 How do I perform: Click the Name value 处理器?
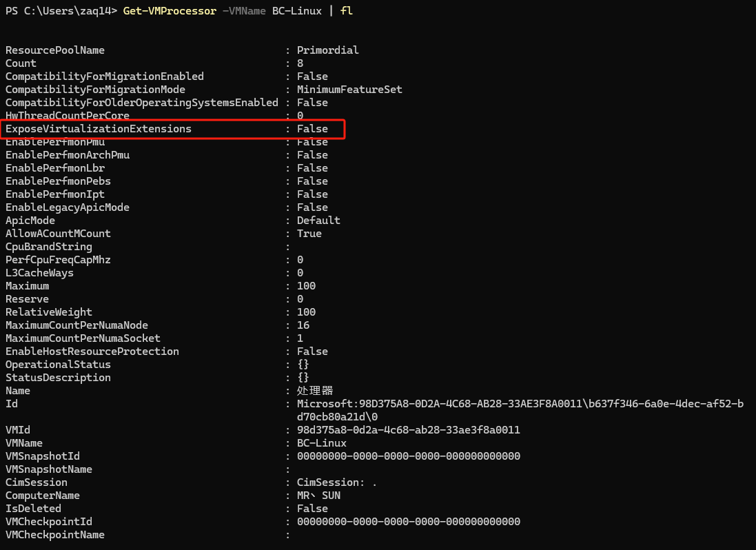pos(315,391)
